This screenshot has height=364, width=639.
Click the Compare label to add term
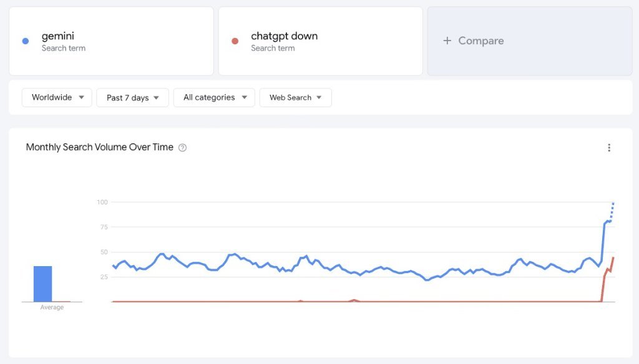tap(480, 41)
